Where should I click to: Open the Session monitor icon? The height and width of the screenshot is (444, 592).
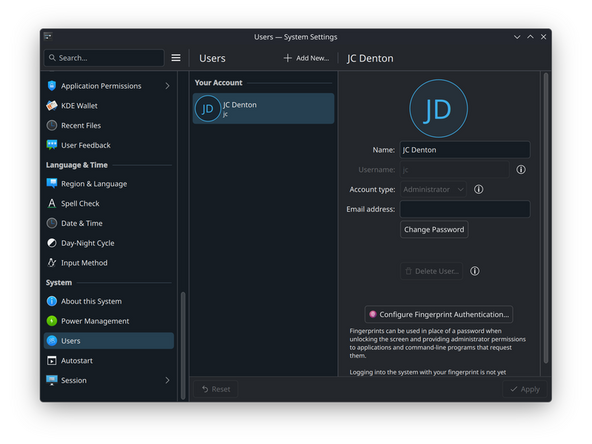pos(52,380)
